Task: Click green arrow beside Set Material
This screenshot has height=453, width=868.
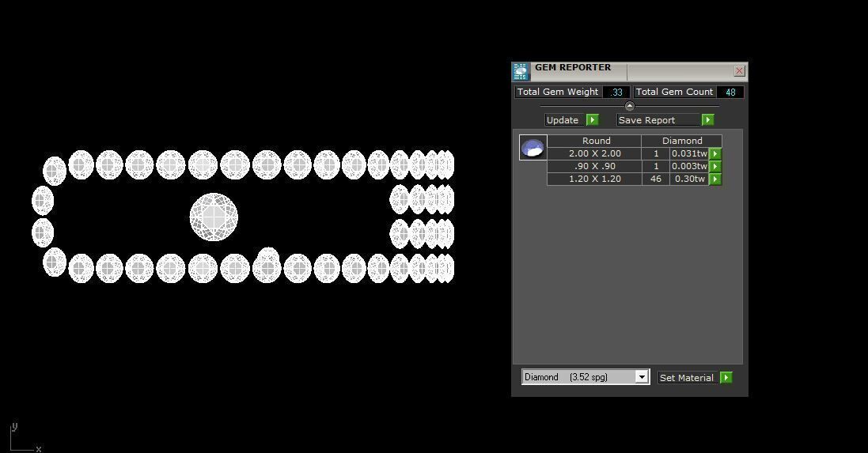Action: [726, 378]
